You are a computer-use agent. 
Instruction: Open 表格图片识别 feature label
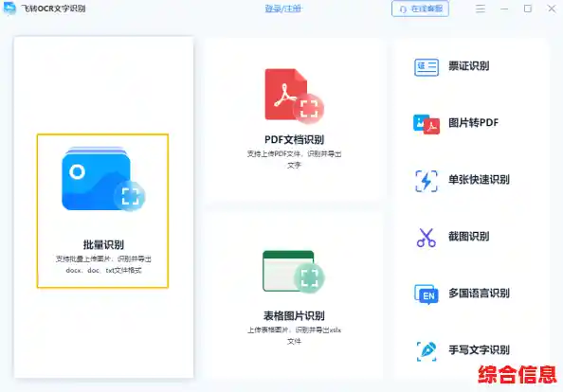click(x=294, y=315)
